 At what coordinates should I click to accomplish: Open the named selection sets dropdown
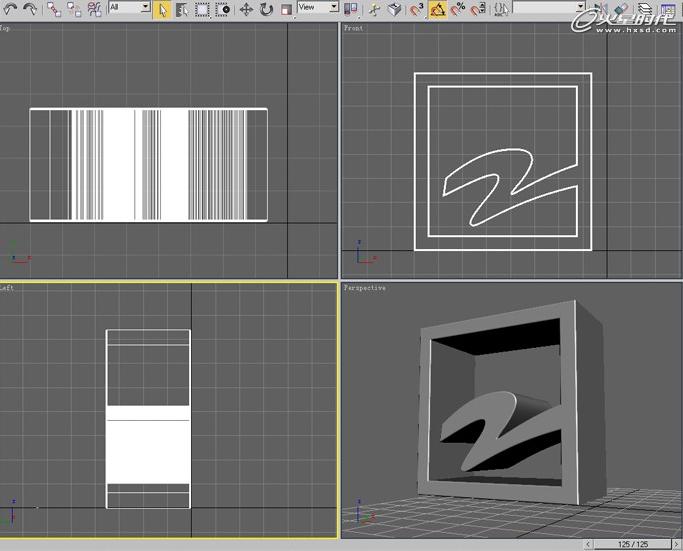point(580,7)
